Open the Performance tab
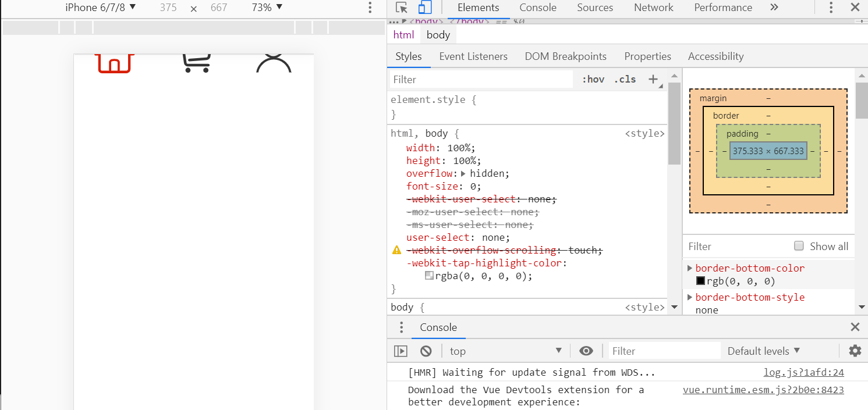 (723, 8)
